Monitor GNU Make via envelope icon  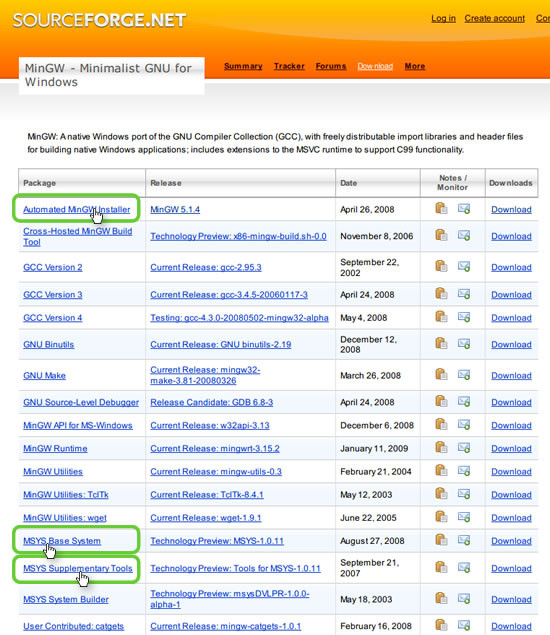[x=464, y=375]
